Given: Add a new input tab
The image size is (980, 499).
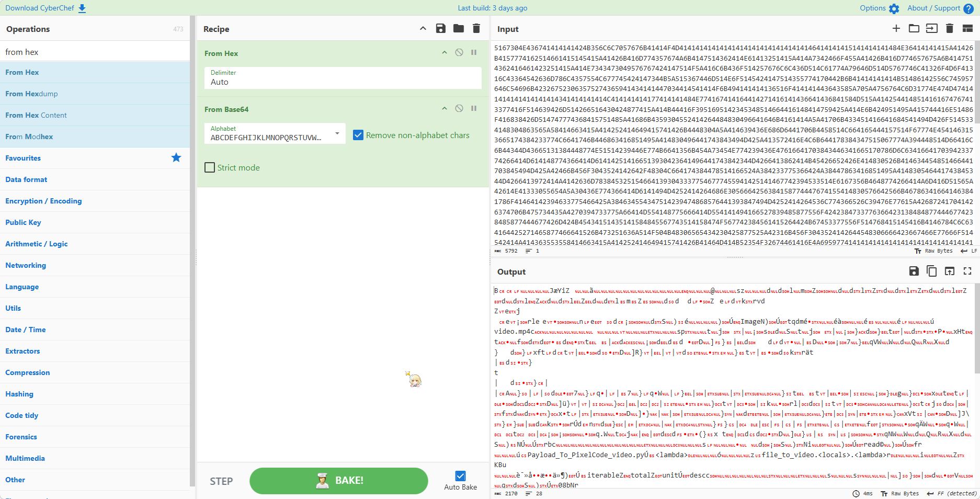Looking at the screenshot, I should [896, 29].
